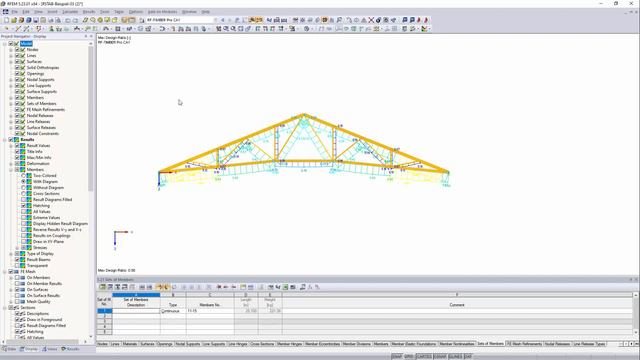Open the Add-on Modules menu

tap(162, 12)
